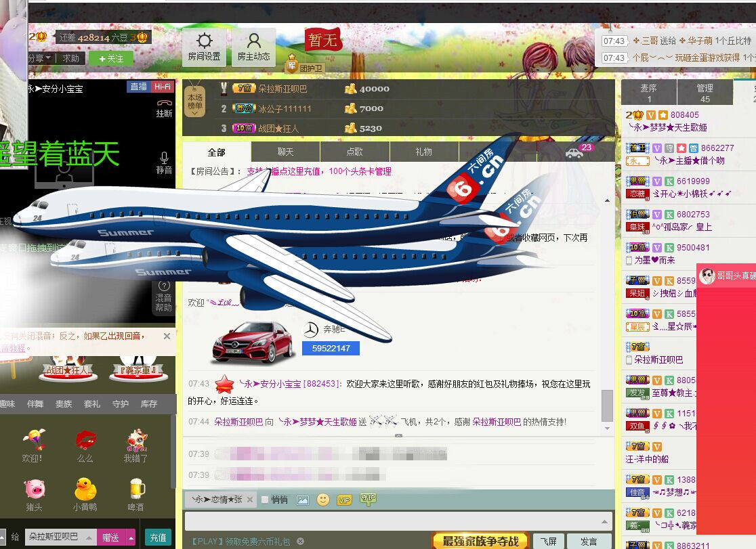Select the 我错了 cow gift
The height and width of the screenshot is (549, 756).
[x=135, y=446]
